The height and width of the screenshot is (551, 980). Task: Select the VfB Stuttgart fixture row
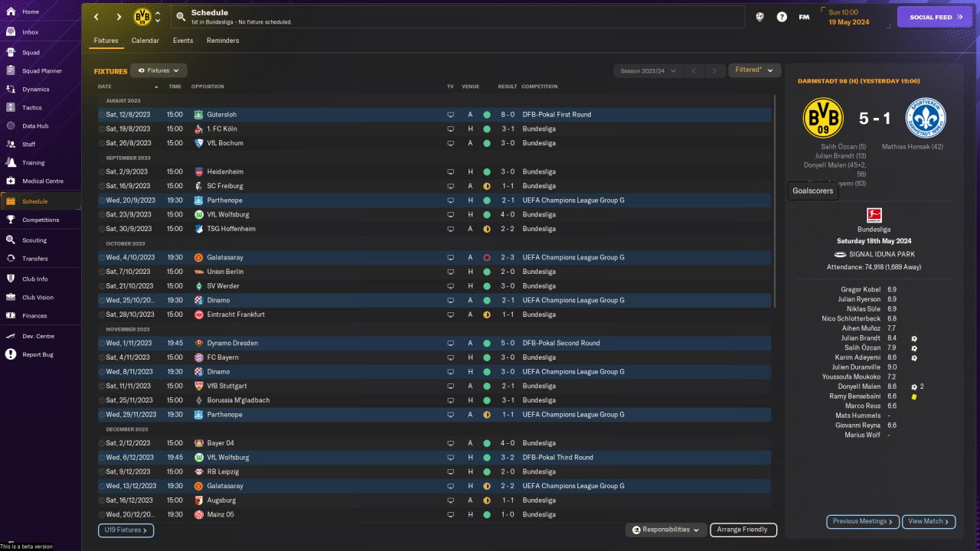435,386
